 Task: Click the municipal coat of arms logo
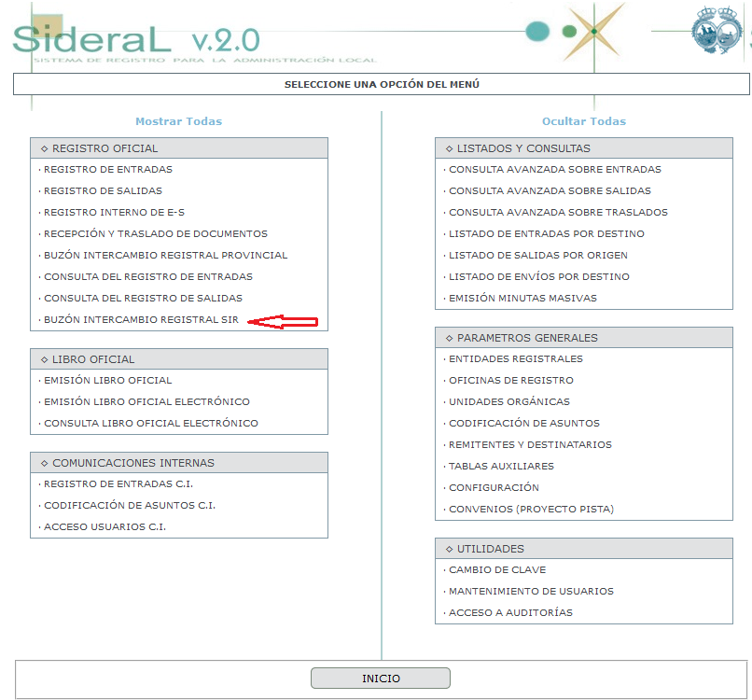(717, 29)
